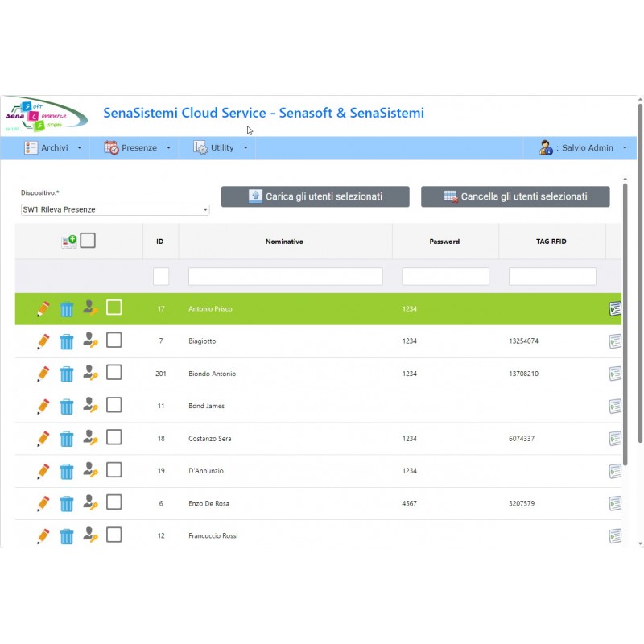Click the Sena Soft Commerce System logo
This screenshot has width=644, height=644.
[x=46, y=115]
